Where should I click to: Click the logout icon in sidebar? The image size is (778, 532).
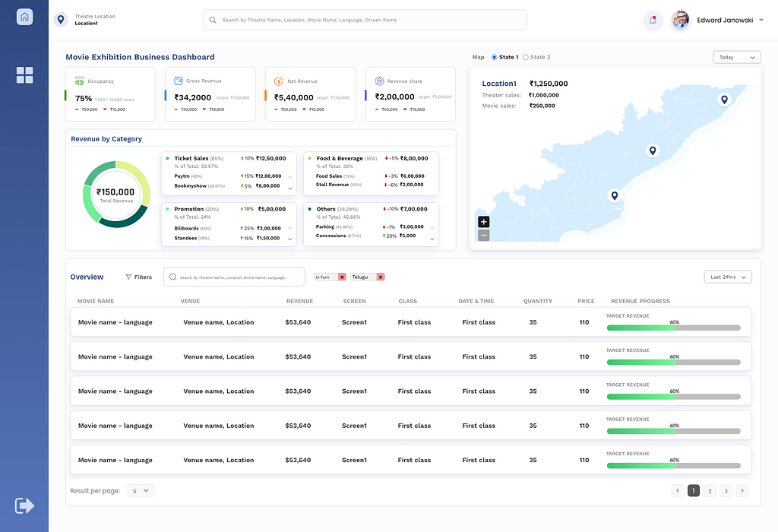(x=24, y=505)
